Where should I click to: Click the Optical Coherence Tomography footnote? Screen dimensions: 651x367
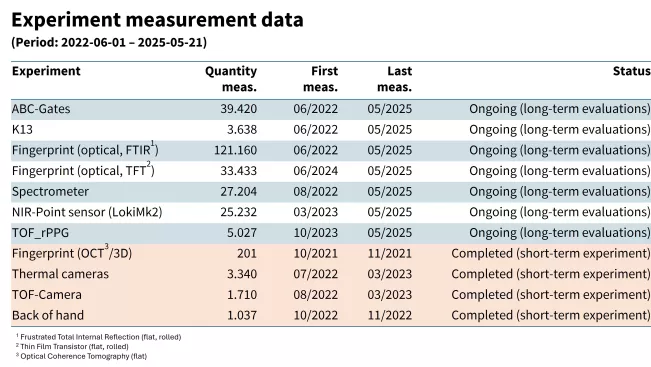[x=81, y=356]
